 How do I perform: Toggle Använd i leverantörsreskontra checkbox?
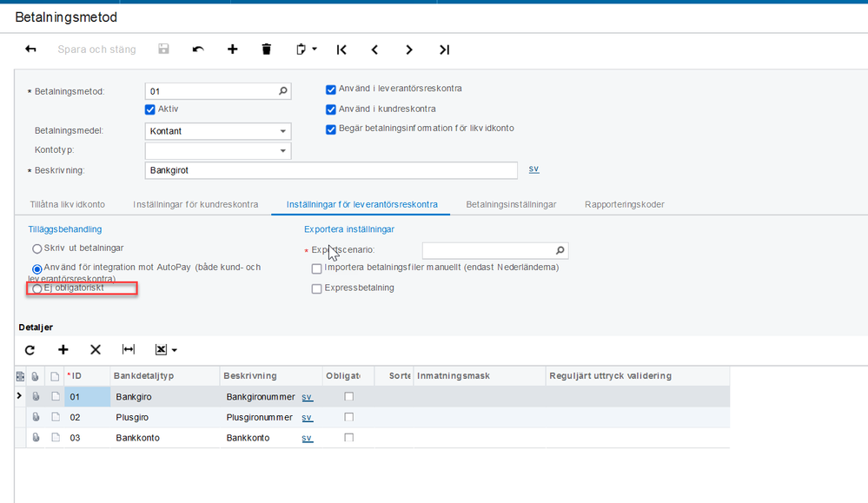click(x=331, y=89)
